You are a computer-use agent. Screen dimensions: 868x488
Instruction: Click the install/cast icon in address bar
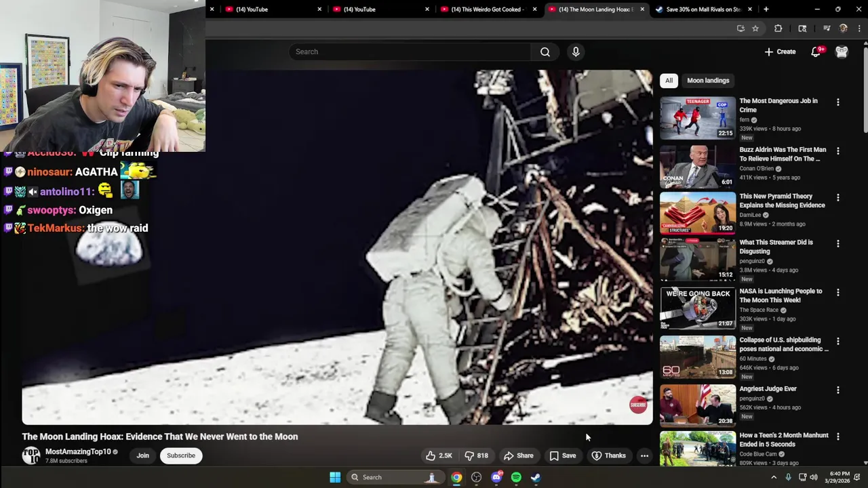(x=741, y=28)
